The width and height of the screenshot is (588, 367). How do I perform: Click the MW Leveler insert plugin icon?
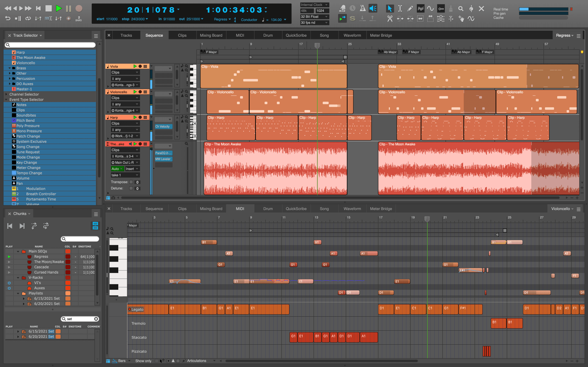(164, 158)
